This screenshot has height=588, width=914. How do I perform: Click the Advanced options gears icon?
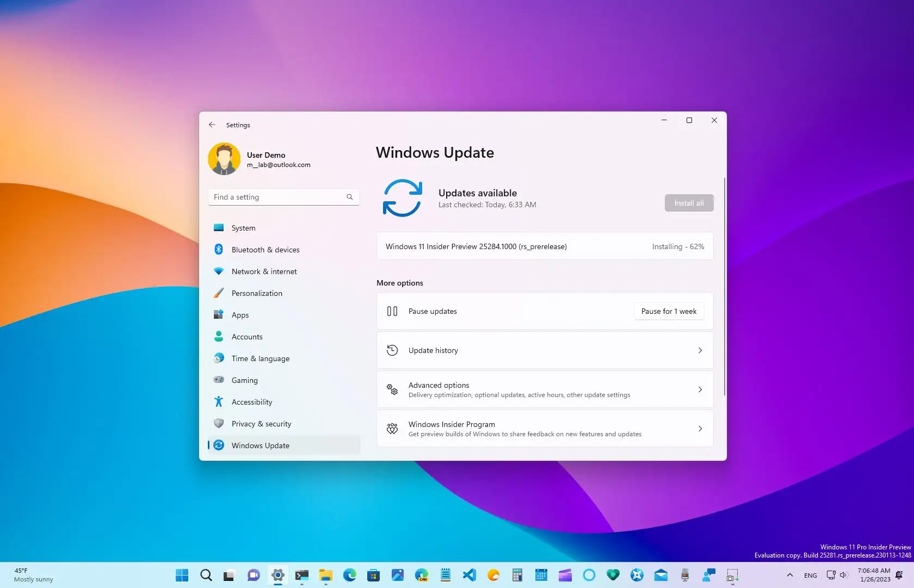click(392, 389)
